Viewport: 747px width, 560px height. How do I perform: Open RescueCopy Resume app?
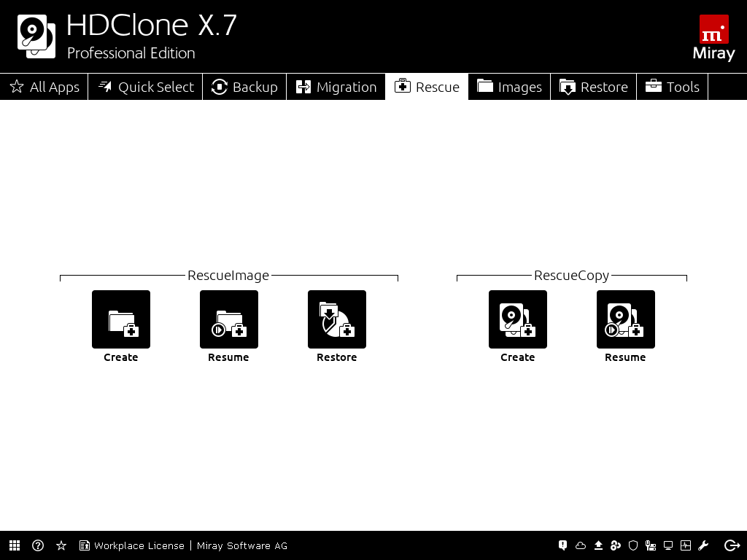pyautogui.click(x=626, y=319)
